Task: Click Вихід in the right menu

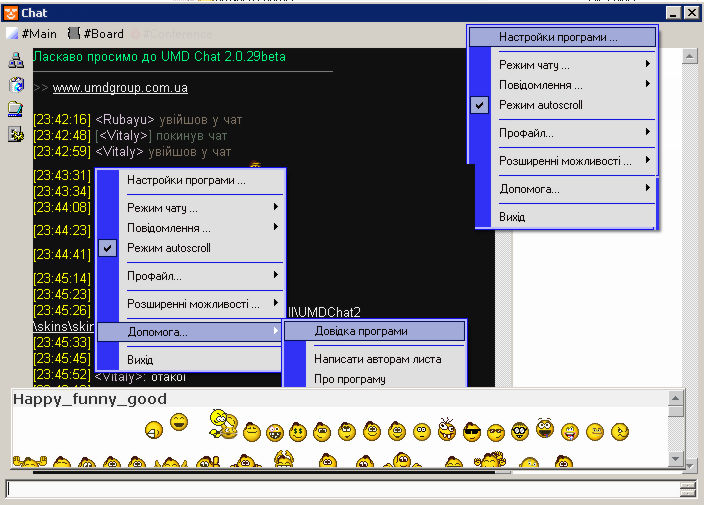Action: pyautogui.click(x=512, y=216)
